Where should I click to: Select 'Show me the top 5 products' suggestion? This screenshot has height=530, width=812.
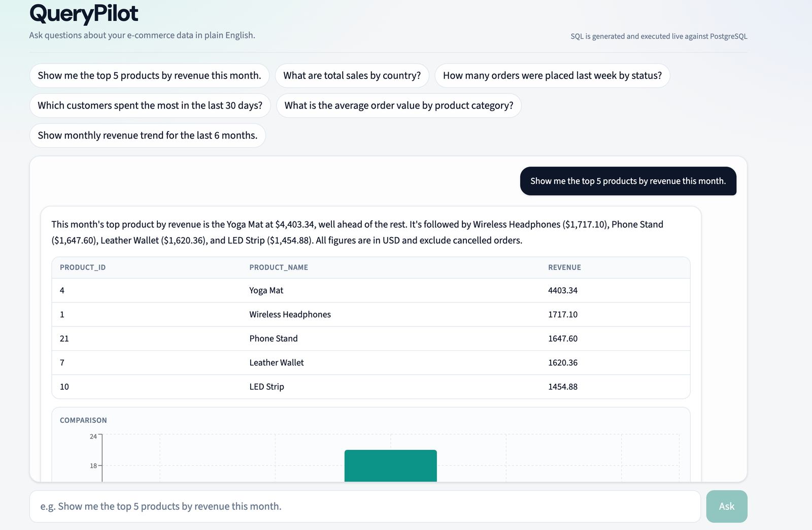[149, 76]
